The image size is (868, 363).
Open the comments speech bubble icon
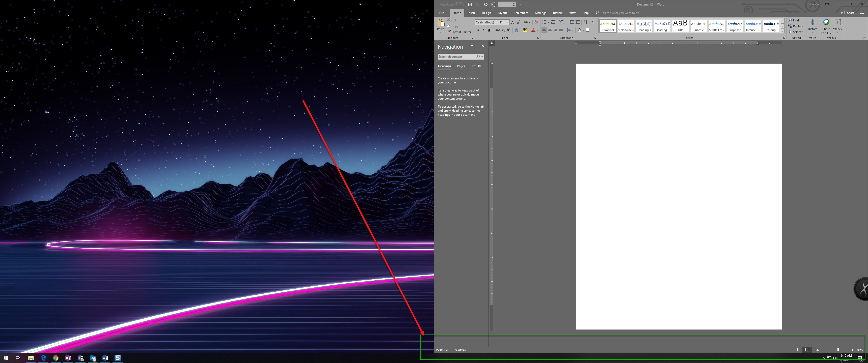coord(862,13)
